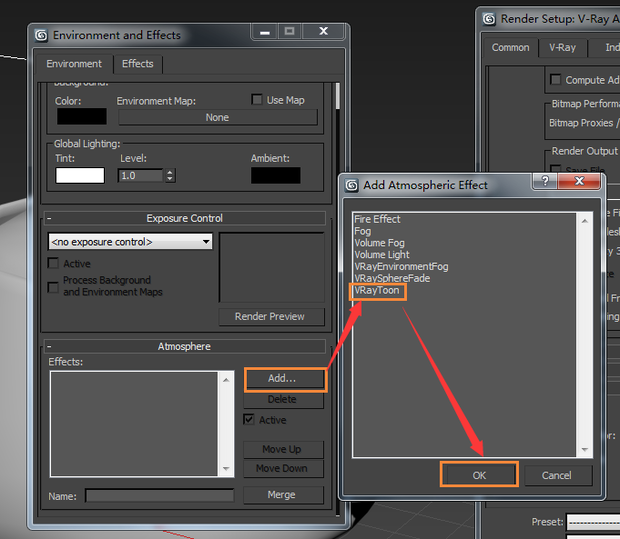Open V-Ray tab in Render Setup
Viewport: 620px width, 539px height.
tap(562, 47)
